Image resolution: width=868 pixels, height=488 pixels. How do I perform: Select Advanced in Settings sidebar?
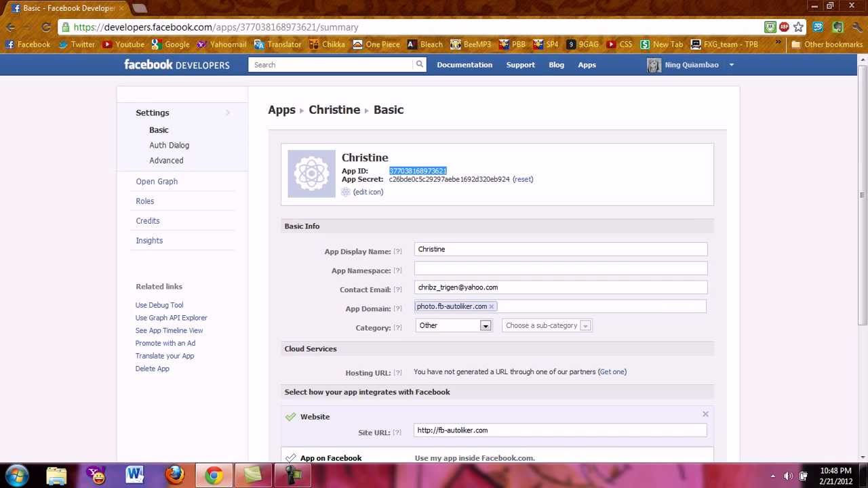(x=166, y=161)
